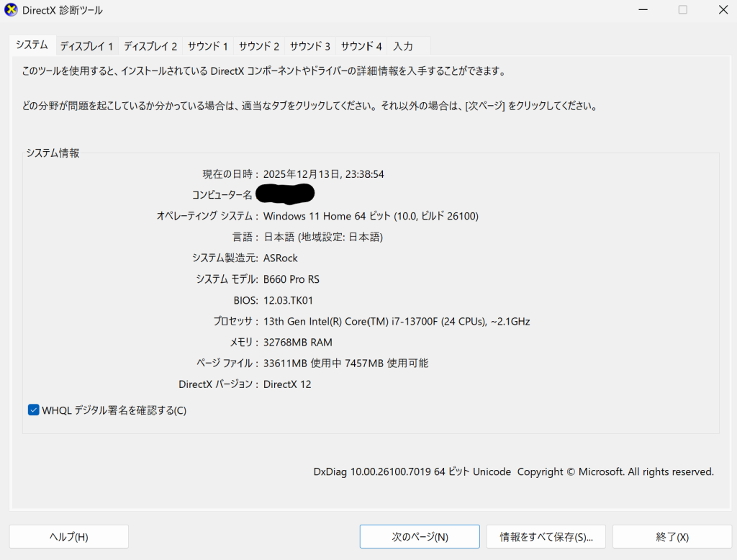This screenshot has height=560, width=737.
Task: Click the コンピューター名 label
Action: tap(222, 194)
